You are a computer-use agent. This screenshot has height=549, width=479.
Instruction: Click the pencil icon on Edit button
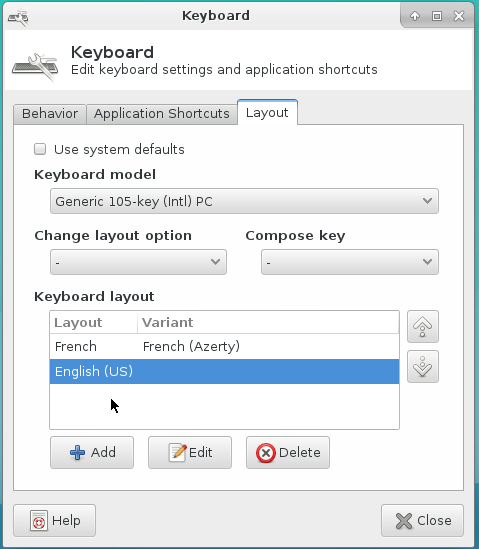pyautogui.click(x=178, y=452)
